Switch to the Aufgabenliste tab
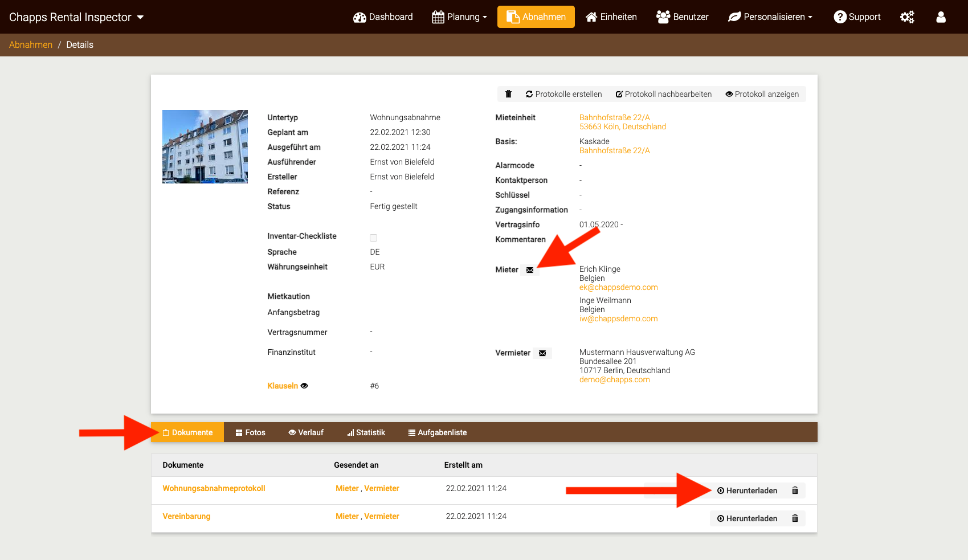968x560 pixels. [437, 432]
